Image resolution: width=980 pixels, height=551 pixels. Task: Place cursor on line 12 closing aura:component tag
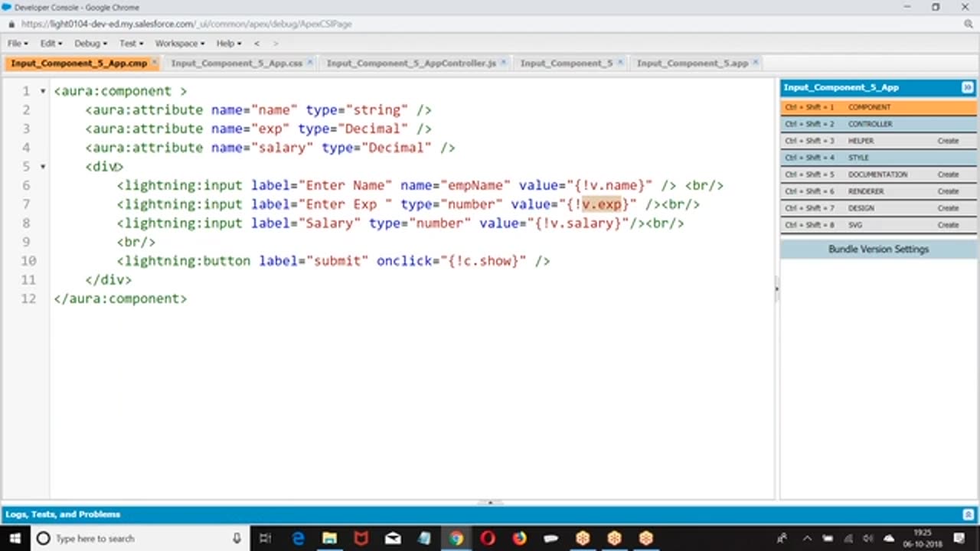[x=120, y=298]
